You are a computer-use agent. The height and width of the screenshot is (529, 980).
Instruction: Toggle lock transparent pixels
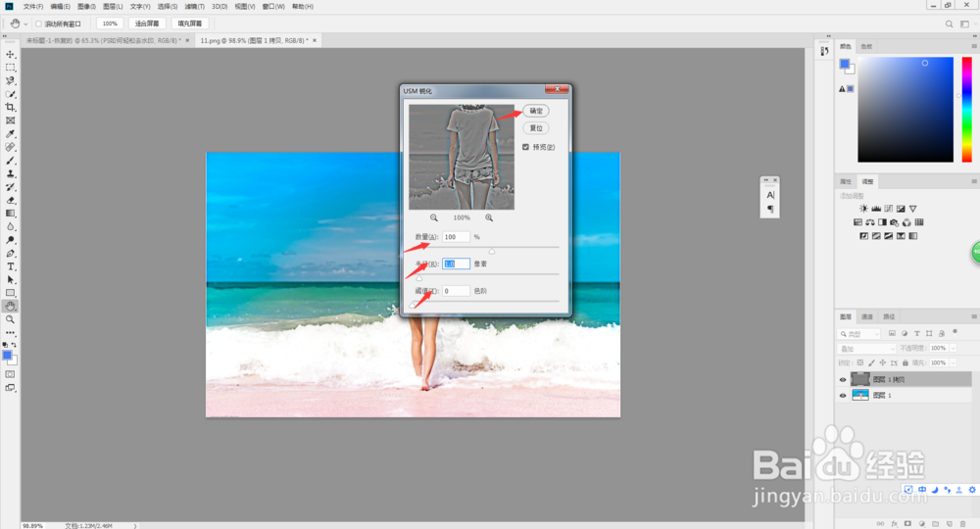[860, 362]
